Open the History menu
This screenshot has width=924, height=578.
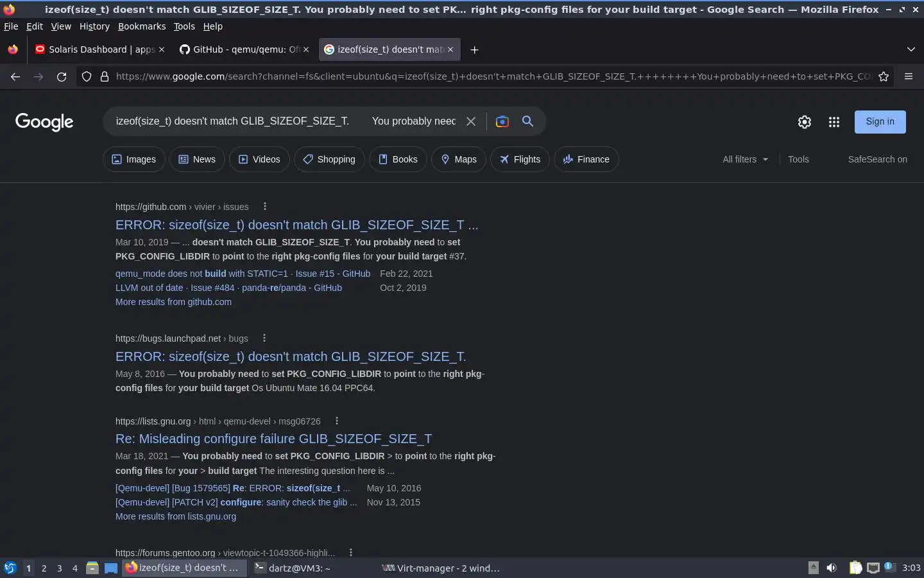[x=94, y=26]
